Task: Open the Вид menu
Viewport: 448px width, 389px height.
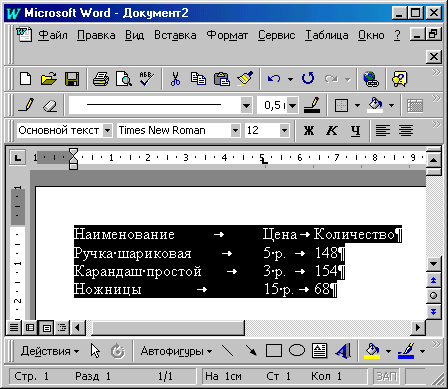Action: (x=135, y=35)
